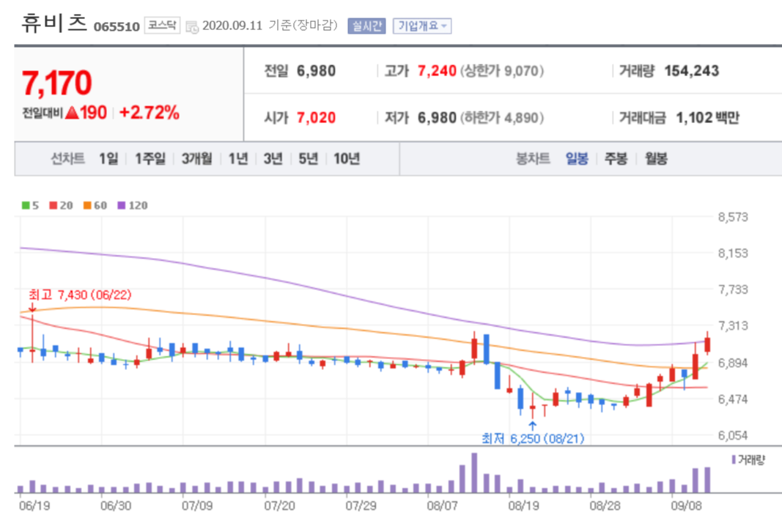Click the green 5-day moving average swatch

click(26, 205)
